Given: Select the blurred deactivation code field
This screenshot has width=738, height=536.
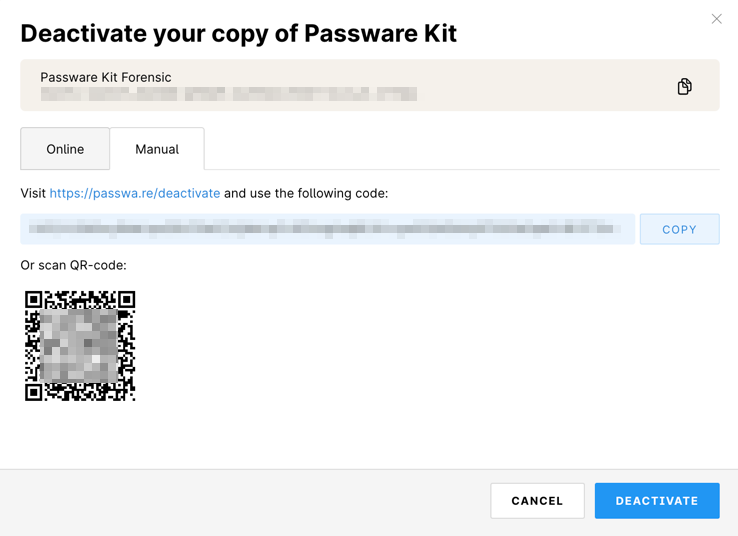Looking at the screenshot, I should point(328,229).
